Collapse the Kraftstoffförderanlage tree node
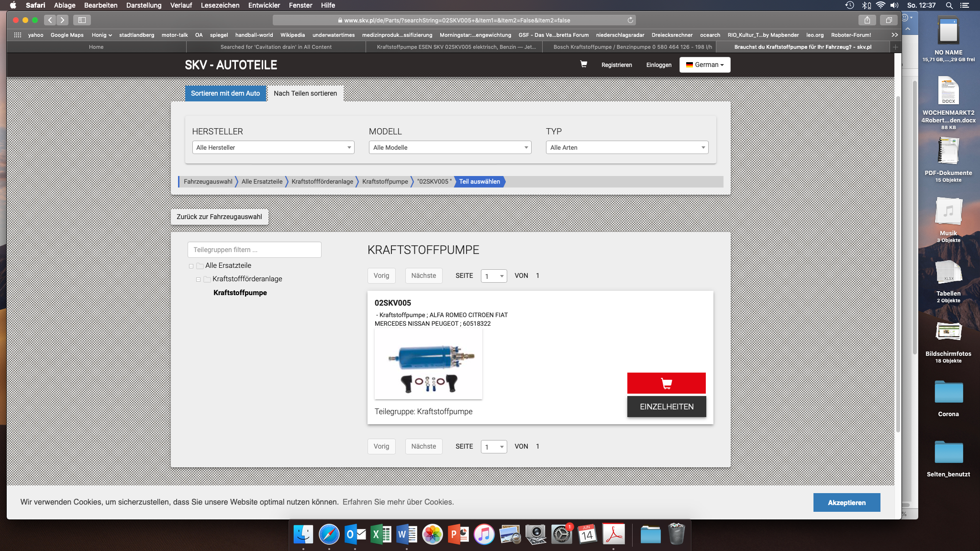 pos(198,279)
